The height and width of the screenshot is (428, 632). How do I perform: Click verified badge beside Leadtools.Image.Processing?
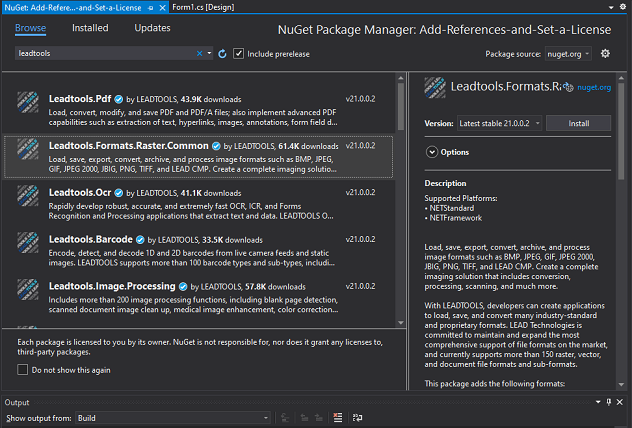click(x=183, y=287)
